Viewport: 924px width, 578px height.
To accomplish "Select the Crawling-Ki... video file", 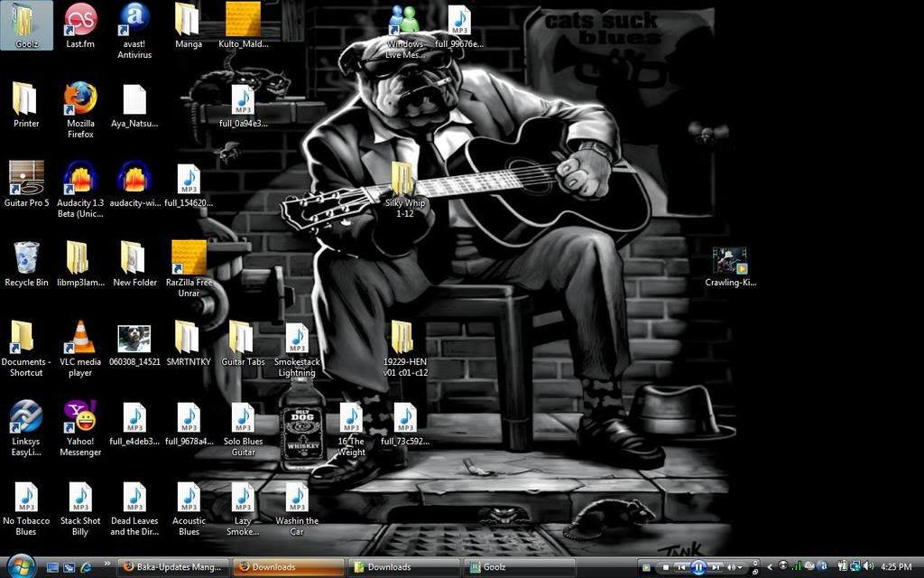I will (730, 266).
